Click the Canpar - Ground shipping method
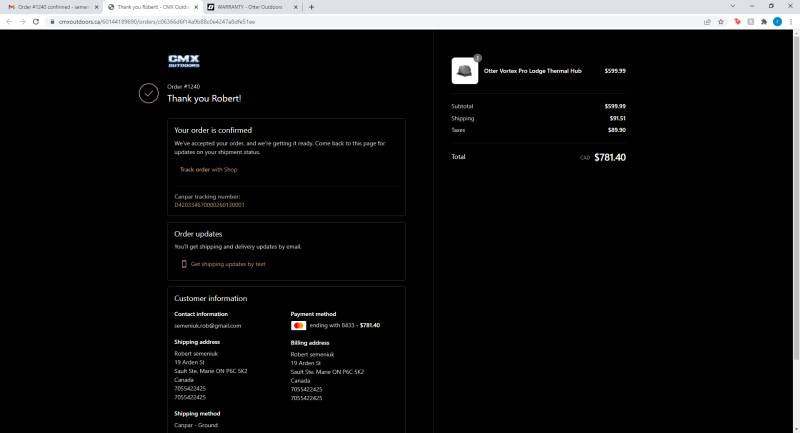800x433 pixels. 196,425
